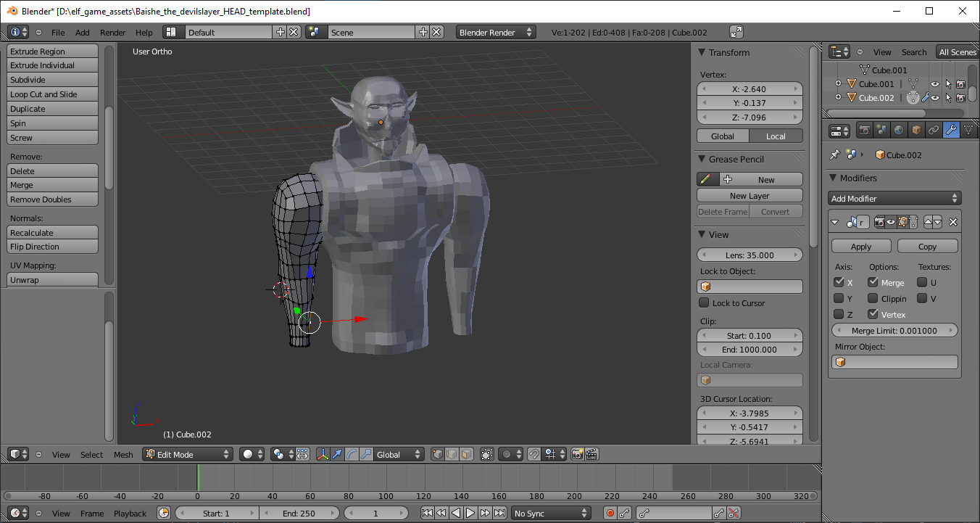Open the Edit Mode selector dropdown
This screenshot has height=523, width=980.
[x=188, y=454]
